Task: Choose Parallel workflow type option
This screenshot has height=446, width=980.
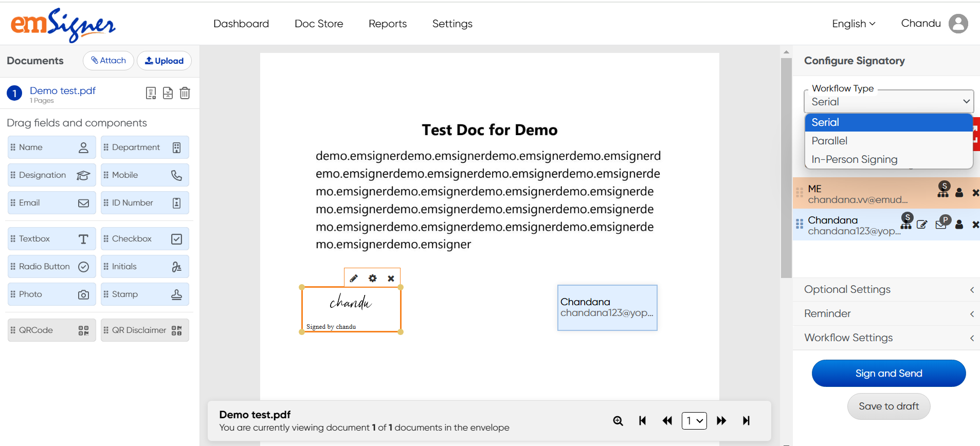Action: coord(829,141)
